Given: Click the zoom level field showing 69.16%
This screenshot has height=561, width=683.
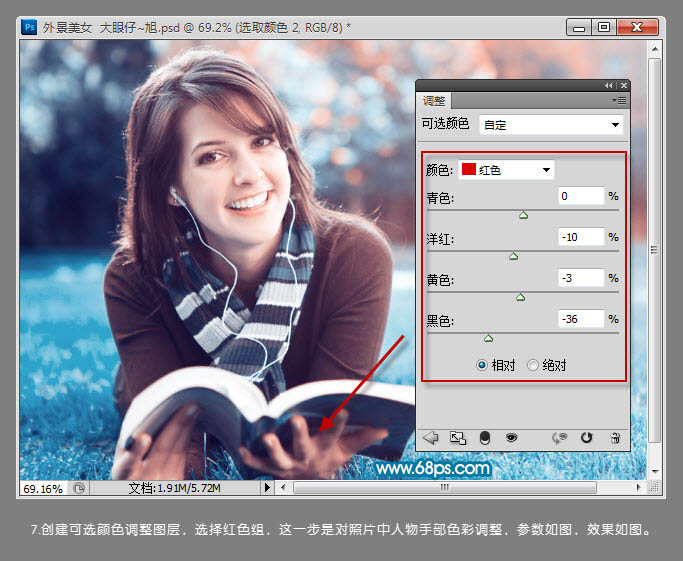Looking at the screenshot, I should pos(43,488).
